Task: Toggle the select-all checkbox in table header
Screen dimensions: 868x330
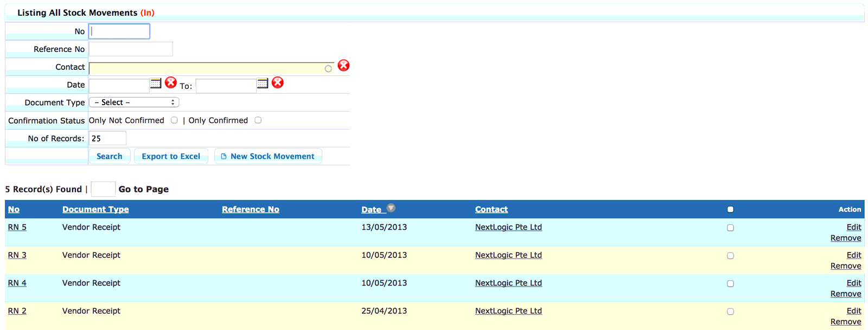Action: pyautogui.click(x=730, y=209)
